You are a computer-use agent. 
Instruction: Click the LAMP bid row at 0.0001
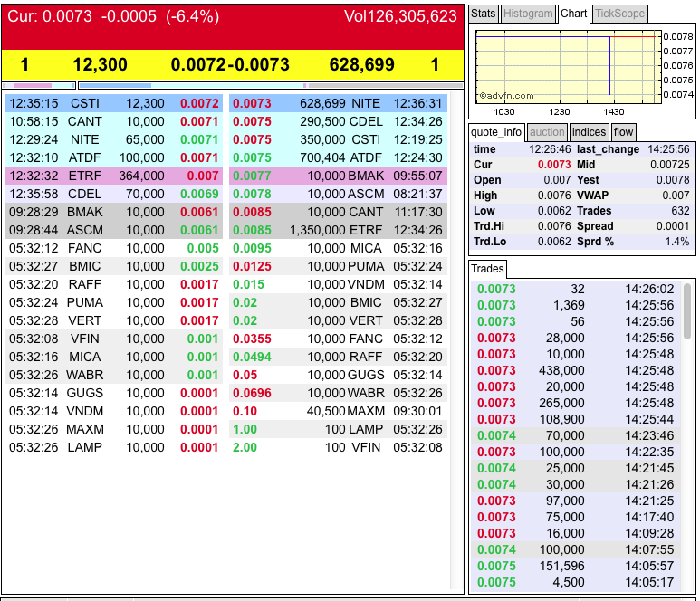[x=114, y=447]
